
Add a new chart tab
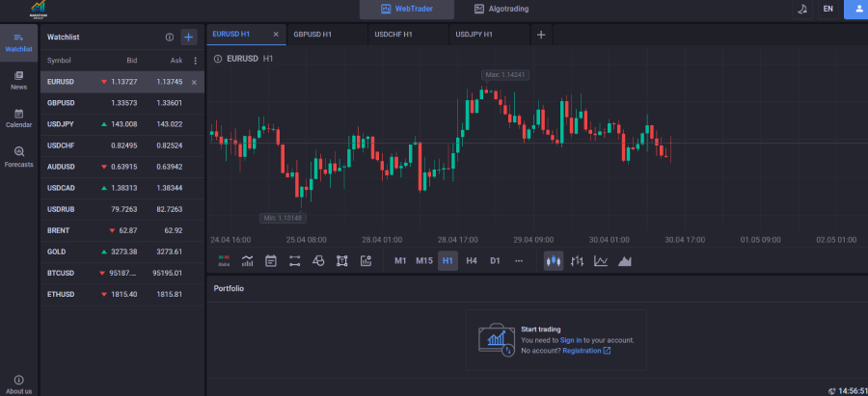pyautogui.click(x=541, y=35)
